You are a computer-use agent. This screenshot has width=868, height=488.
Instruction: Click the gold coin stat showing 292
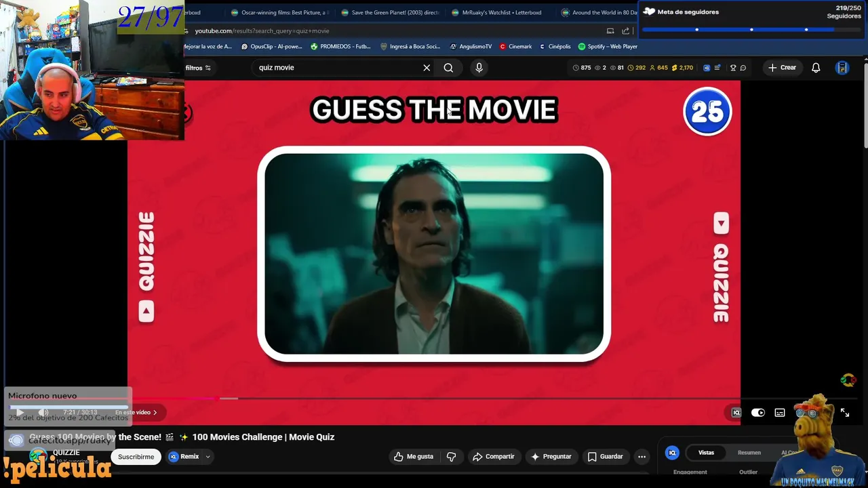pyautogui.click(x=637, y=68)
